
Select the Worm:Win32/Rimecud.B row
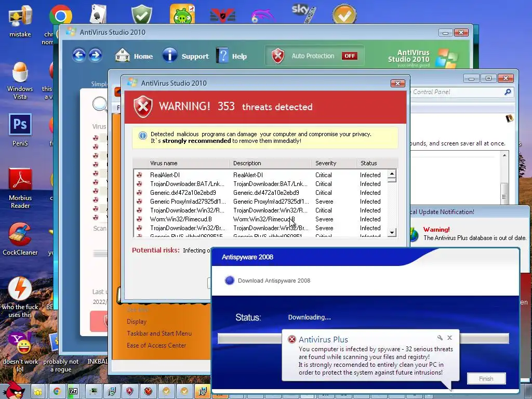pos(261,219)
